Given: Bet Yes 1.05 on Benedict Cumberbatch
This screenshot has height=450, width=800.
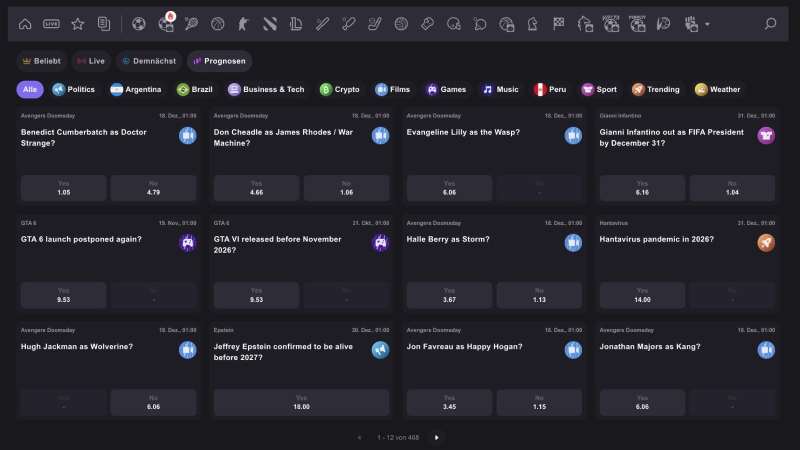Looking at the screenshot, I should (64, 188).
